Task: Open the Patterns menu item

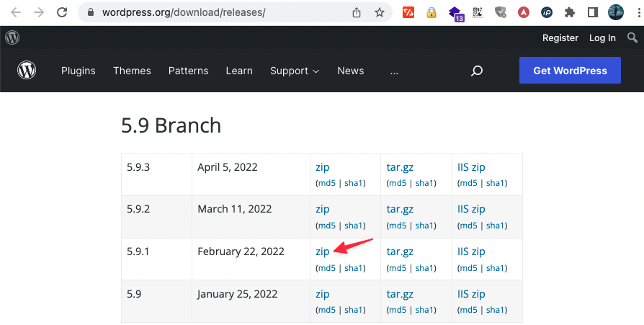Action: [188, 71]
